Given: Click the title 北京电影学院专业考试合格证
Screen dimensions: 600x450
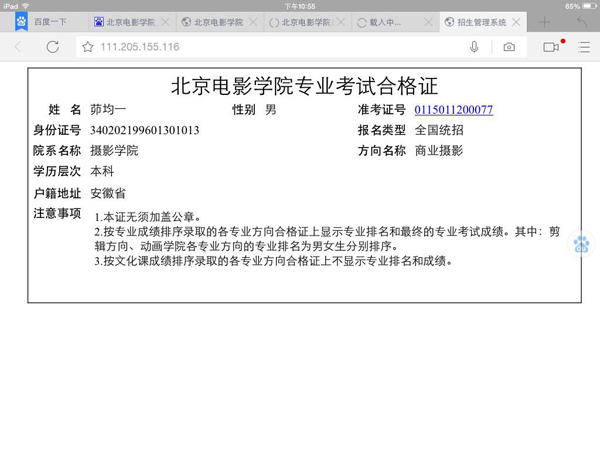Looking at the screenshot, I should click(x=304, y=86).
